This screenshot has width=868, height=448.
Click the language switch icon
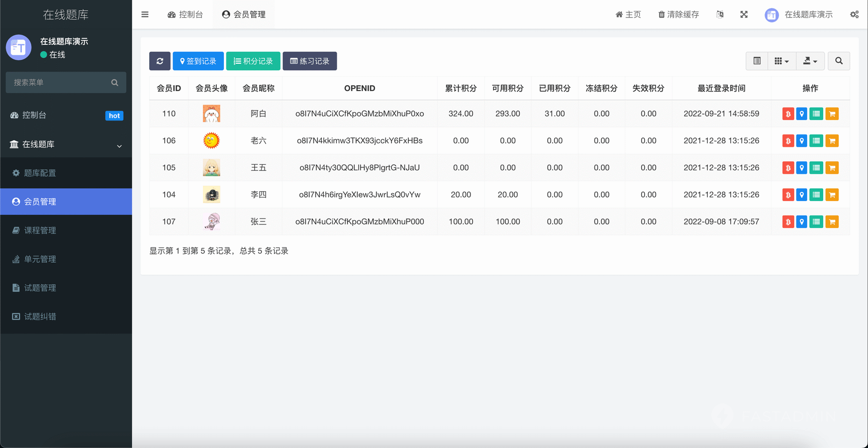point(720,14)
